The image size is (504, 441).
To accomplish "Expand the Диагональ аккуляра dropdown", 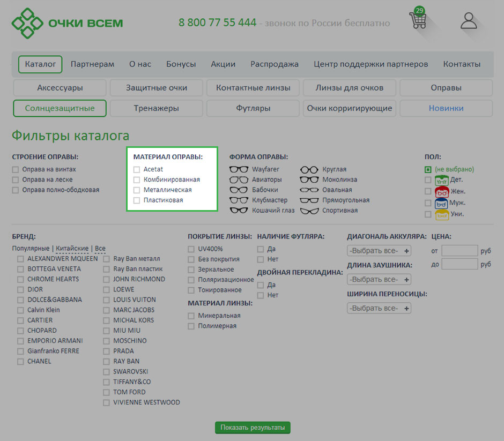I will (379, 251).
